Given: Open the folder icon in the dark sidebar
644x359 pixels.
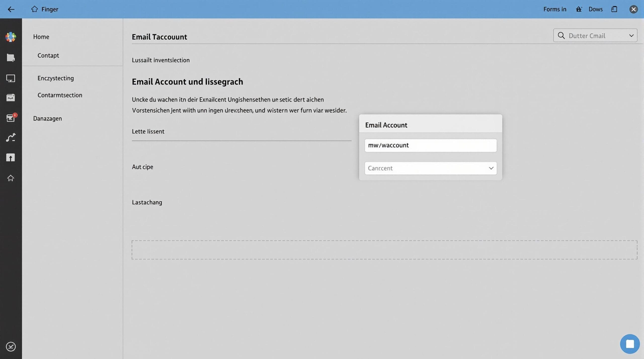Looking at the screenshot, I should (x=11, y=58).
